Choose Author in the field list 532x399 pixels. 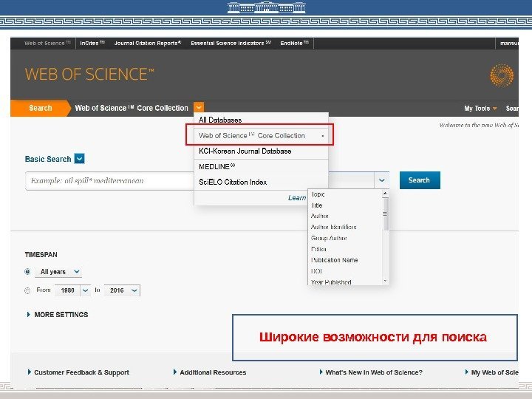coord(345,216)
